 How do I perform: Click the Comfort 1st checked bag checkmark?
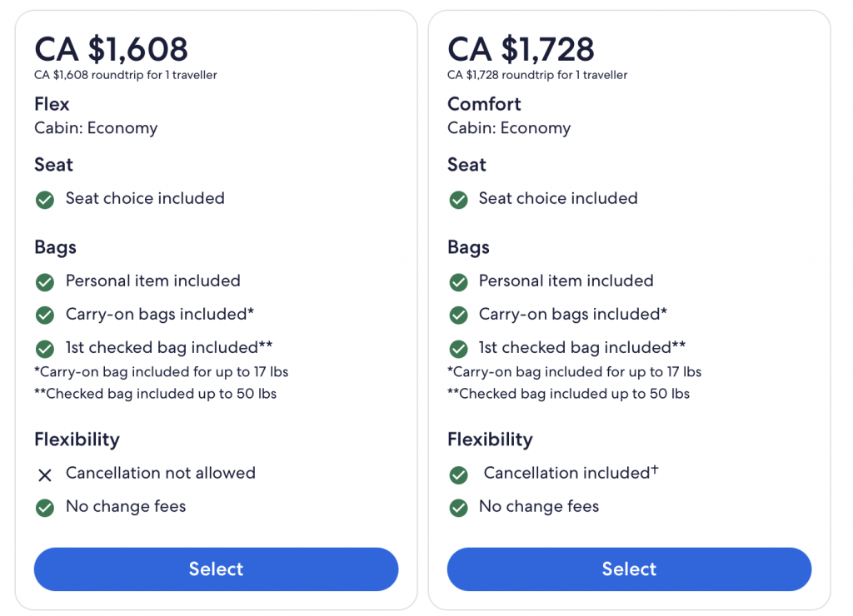point(458,349)
